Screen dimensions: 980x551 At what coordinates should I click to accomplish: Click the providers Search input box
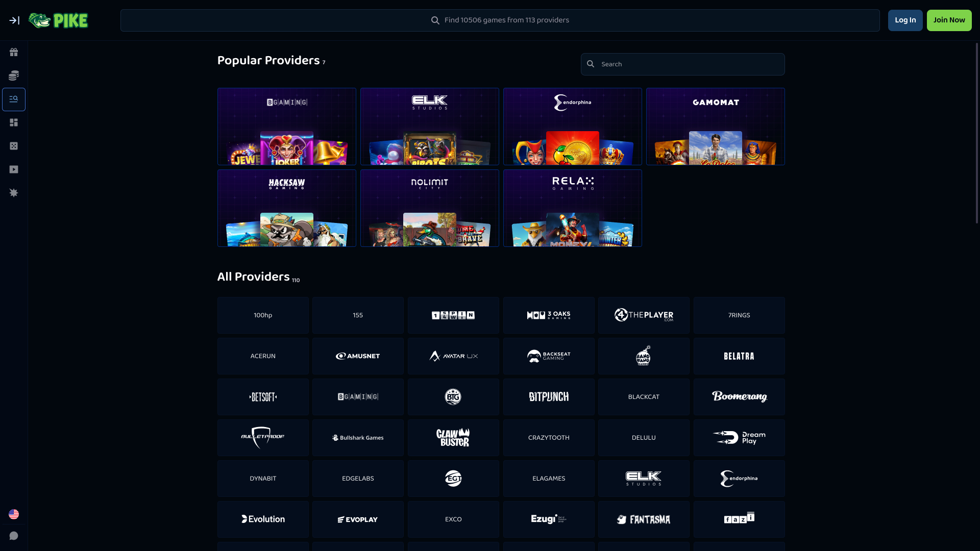[682, 64]
